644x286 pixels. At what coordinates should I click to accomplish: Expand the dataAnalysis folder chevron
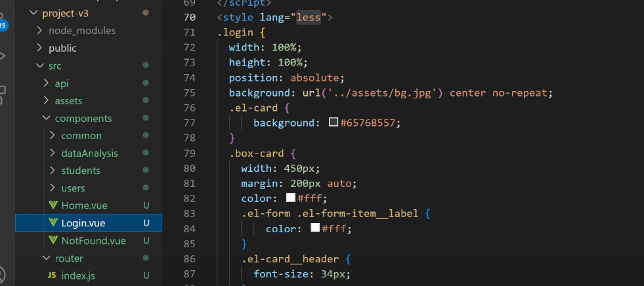click(52, 153)
